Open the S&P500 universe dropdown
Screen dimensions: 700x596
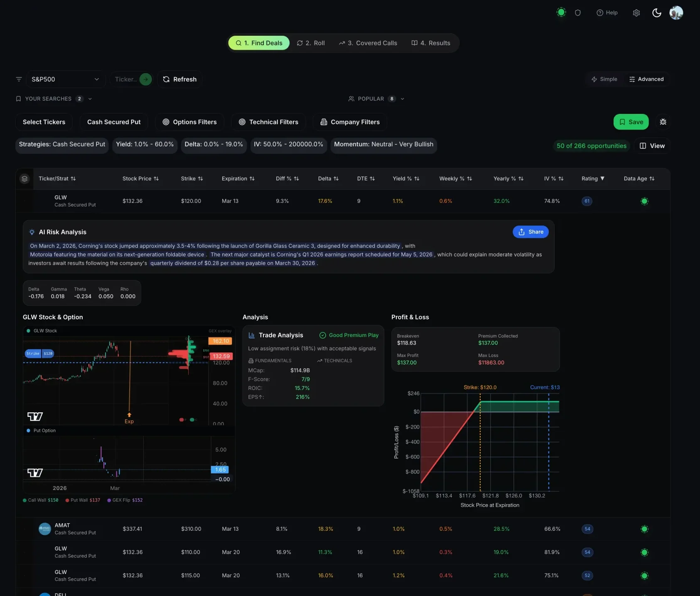point(66,79)
